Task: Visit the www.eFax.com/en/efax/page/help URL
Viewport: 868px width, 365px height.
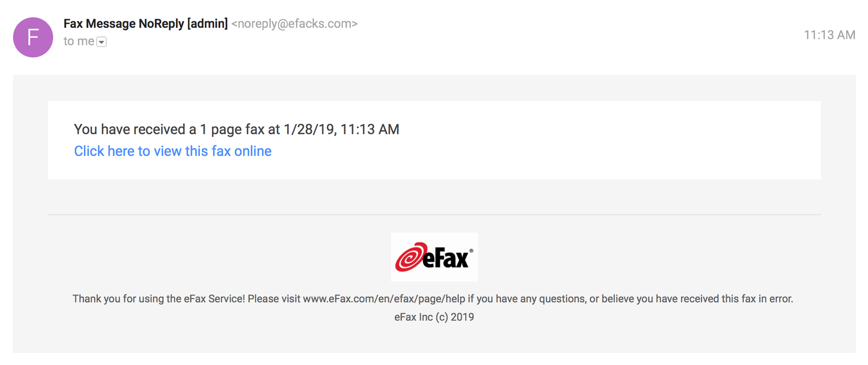Action: click(x=384, y=299)
